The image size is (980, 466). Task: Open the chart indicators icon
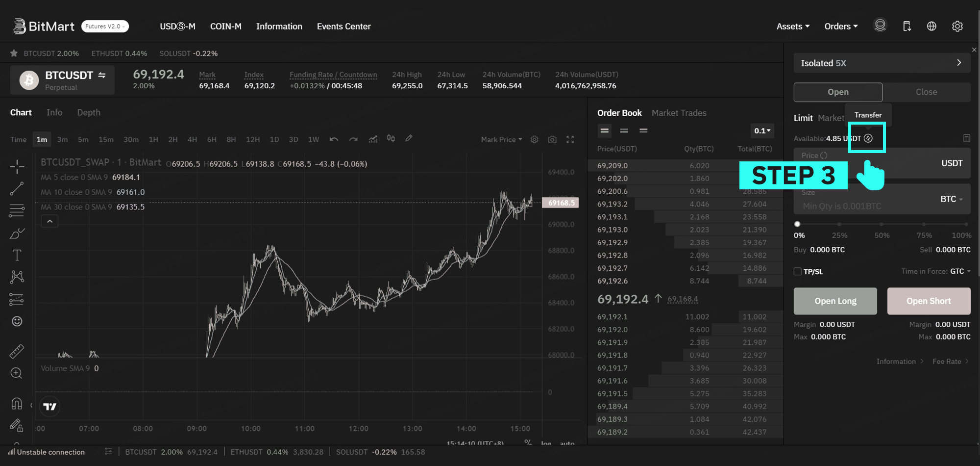(x=373, y=139)
